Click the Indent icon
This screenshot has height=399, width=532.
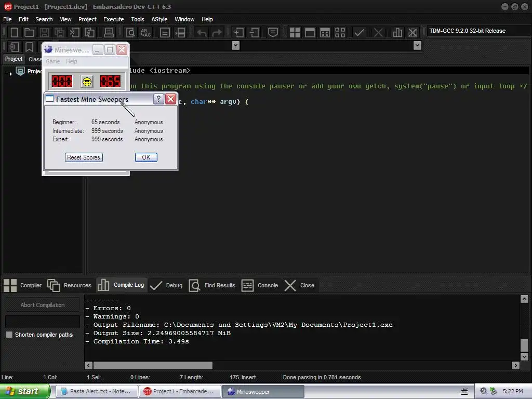[239, 33]
